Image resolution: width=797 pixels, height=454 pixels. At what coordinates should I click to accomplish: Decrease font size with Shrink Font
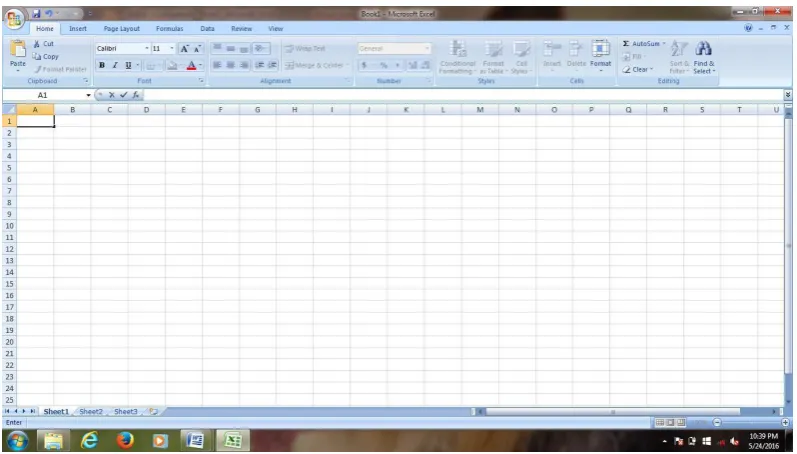click(197, 49)
